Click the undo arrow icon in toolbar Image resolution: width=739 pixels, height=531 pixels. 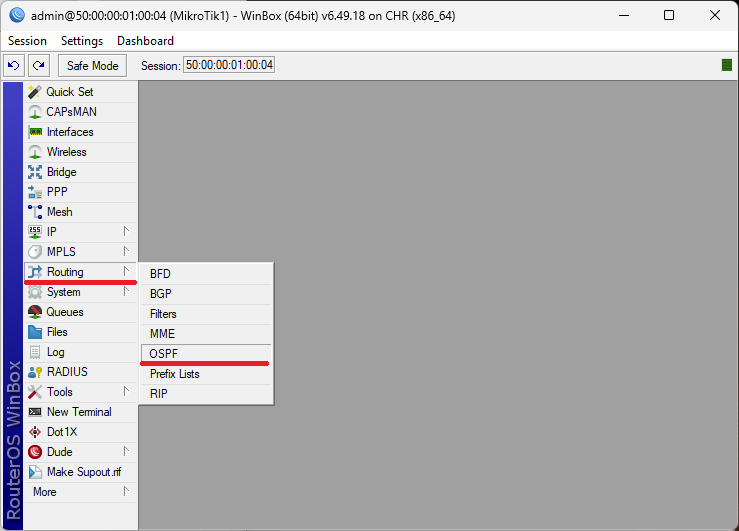click(14, 65)
